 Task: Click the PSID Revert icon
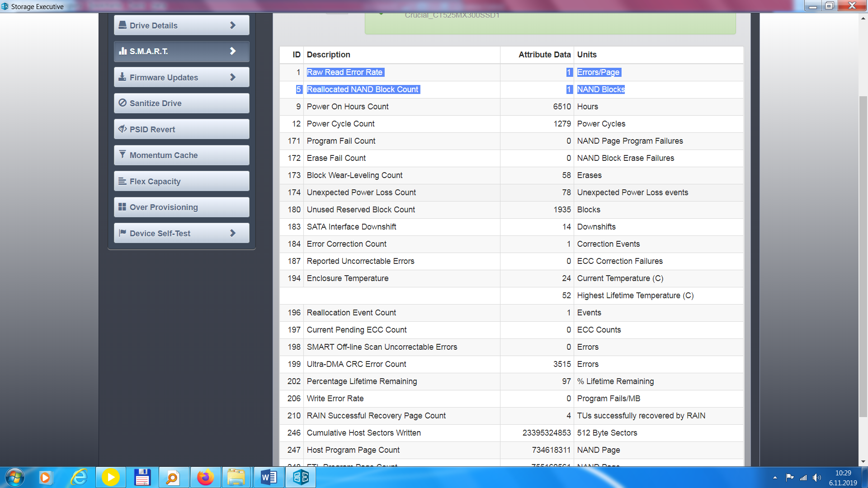tap(122, 129)
